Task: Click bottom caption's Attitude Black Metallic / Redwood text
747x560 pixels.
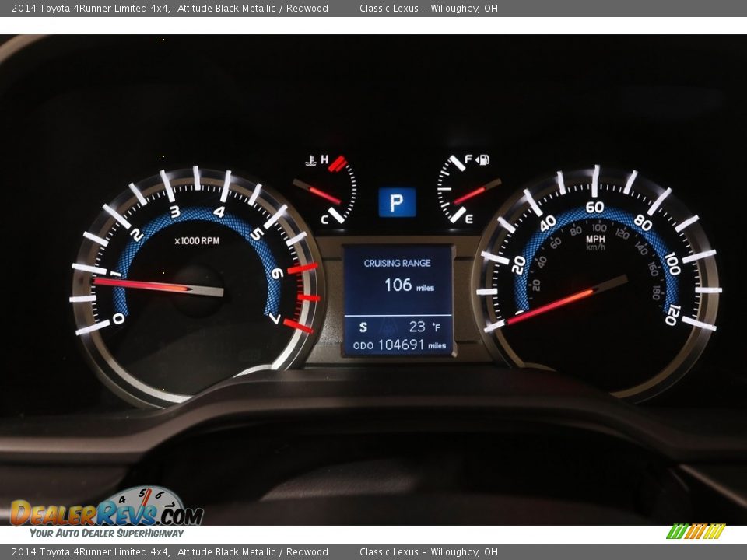Action: point(252,552)
